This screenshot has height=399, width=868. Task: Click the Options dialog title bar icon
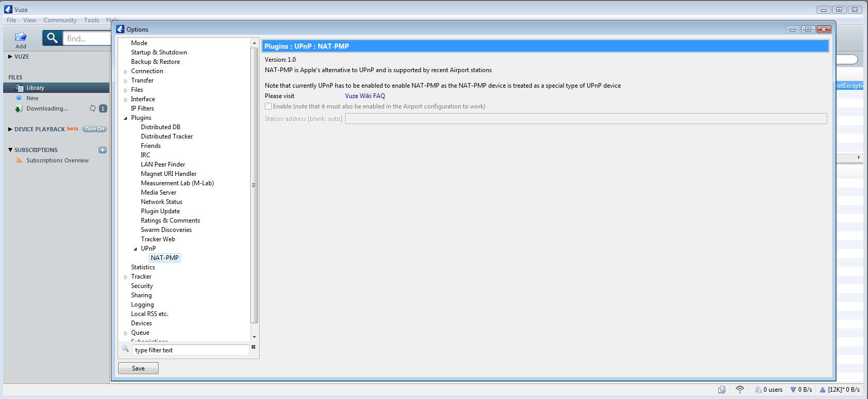[x=120, y=29]
